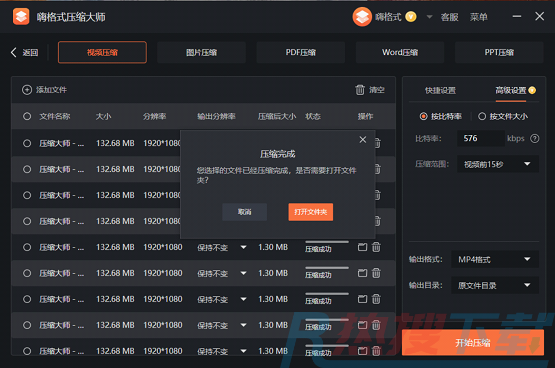Viewport: 555px width, 368px height.
Task: Click 取消 in the 压缩完成 dialog
Action: click(245, 212)
